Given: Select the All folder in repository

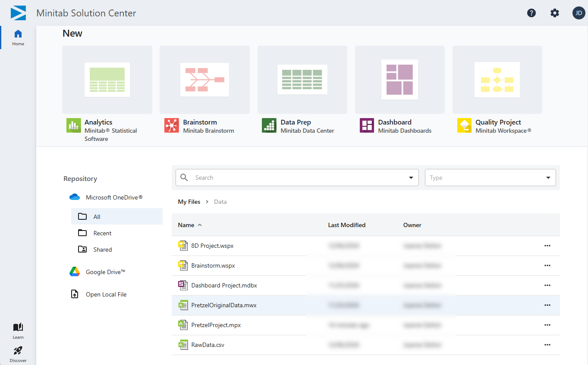Looking at the screenshot, I should tap(117, 217).
